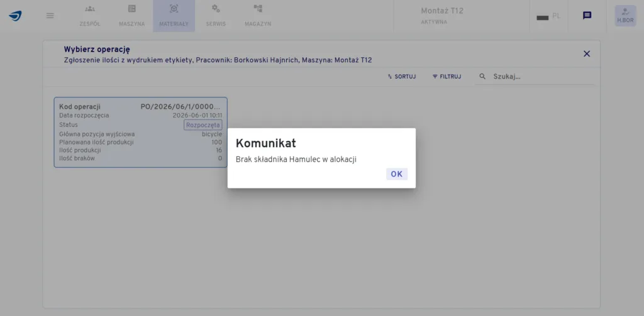644x316 pixels.
Task: Click the message Brak składnika Hamulec w alokacji
Action: click(296, 160)
